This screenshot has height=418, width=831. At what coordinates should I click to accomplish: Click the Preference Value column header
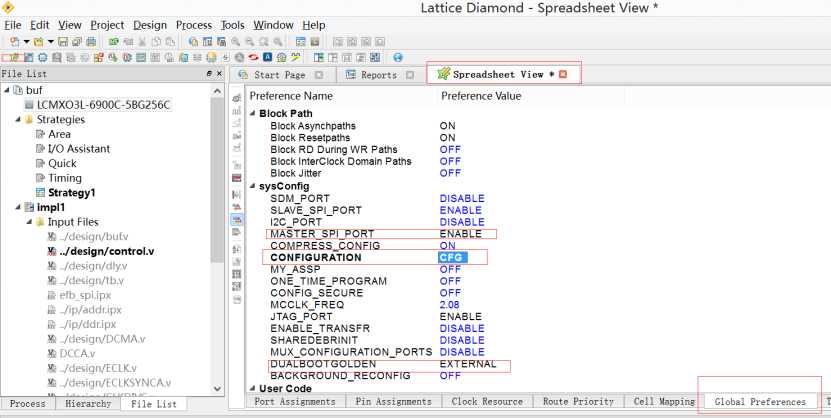click(481, 96)
